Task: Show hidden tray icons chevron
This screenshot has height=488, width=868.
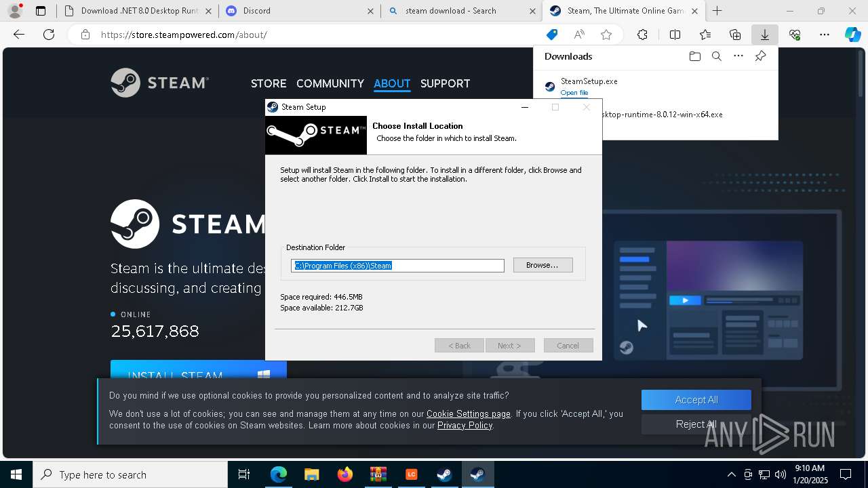Action: [731, 474]
